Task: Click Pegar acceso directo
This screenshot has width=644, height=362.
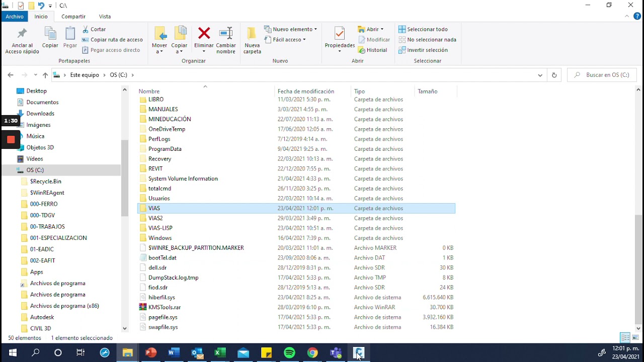Action: [x=111, y=50]
